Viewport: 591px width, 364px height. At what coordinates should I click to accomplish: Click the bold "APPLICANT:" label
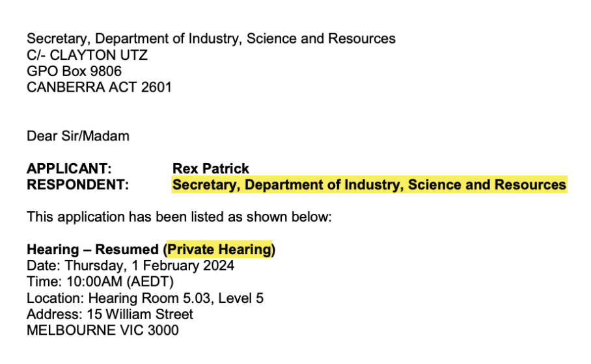(x=69, y=169)
